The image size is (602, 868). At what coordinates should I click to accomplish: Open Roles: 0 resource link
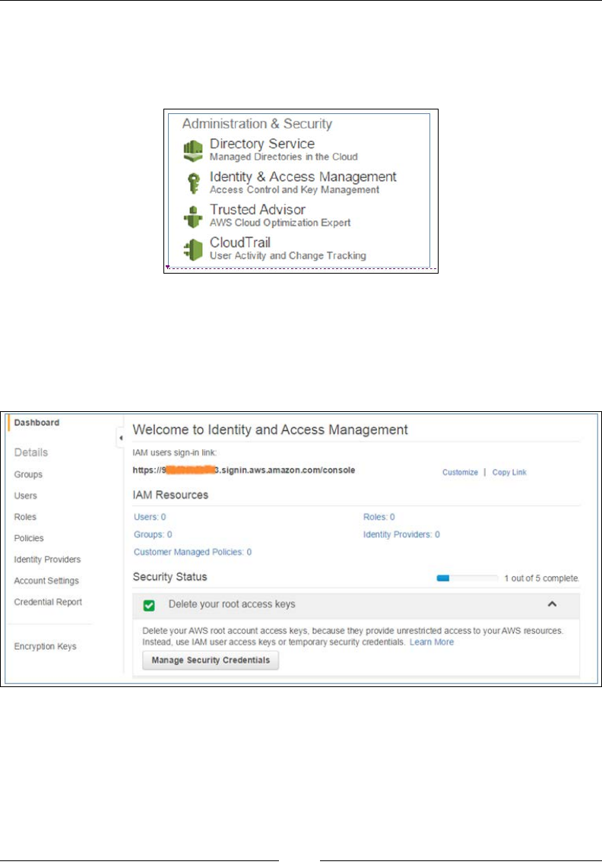click(379, 517)
